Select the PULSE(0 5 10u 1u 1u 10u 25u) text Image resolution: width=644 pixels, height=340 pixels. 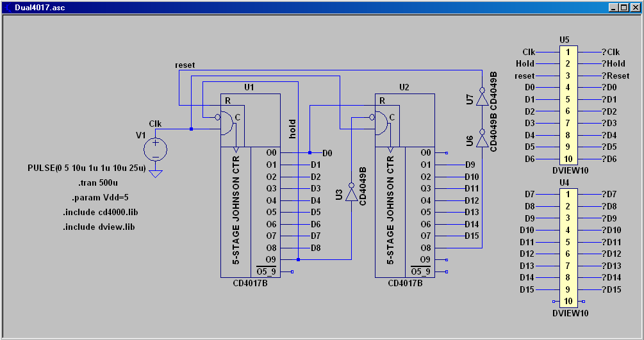click(x=87, y=168)
